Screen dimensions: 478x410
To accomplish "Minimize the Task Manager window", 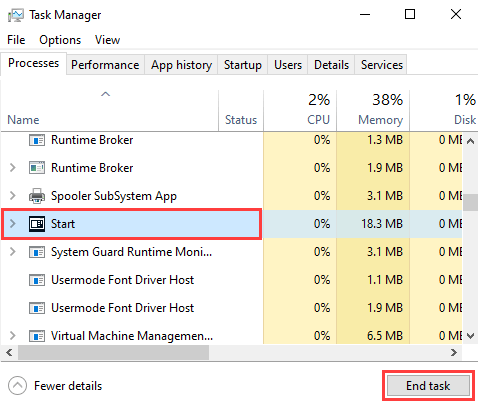I will coord(365,14).
